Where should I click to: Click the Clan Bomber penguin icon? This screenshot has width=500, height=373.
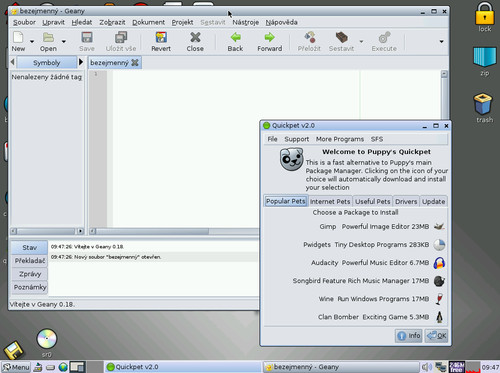[440, 317]
